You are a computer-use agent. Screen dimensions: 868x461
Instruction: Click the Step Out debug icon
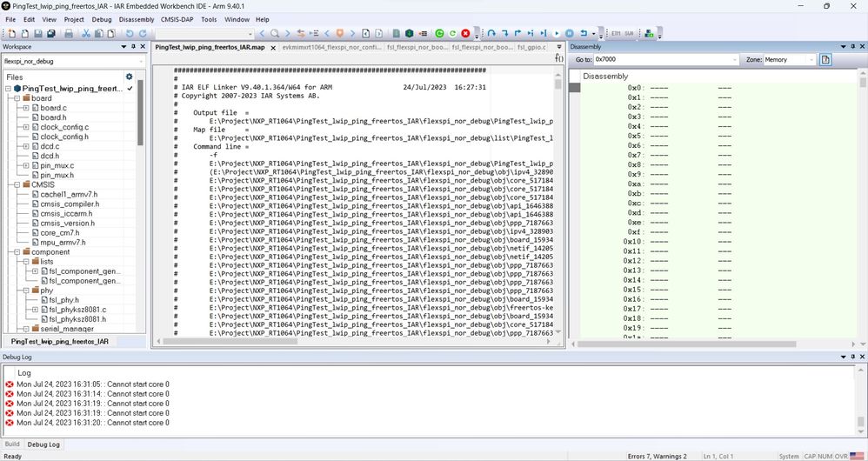[x=517, y=34]
